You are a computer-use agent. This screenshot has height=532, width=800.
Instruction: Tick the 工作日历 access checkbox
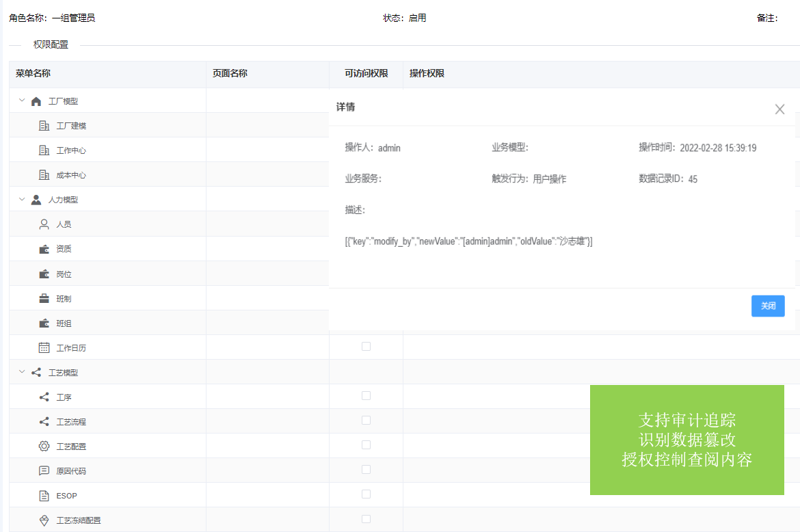(366, 347)
